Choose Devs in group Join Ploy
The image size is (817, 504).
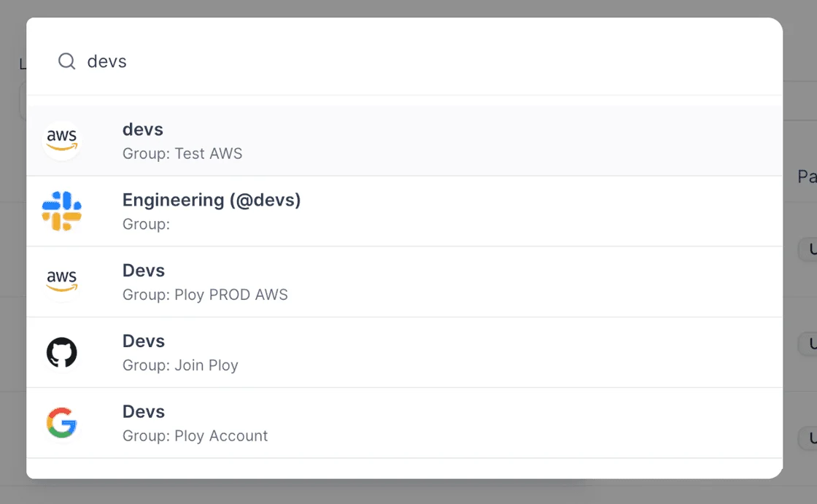143,341
